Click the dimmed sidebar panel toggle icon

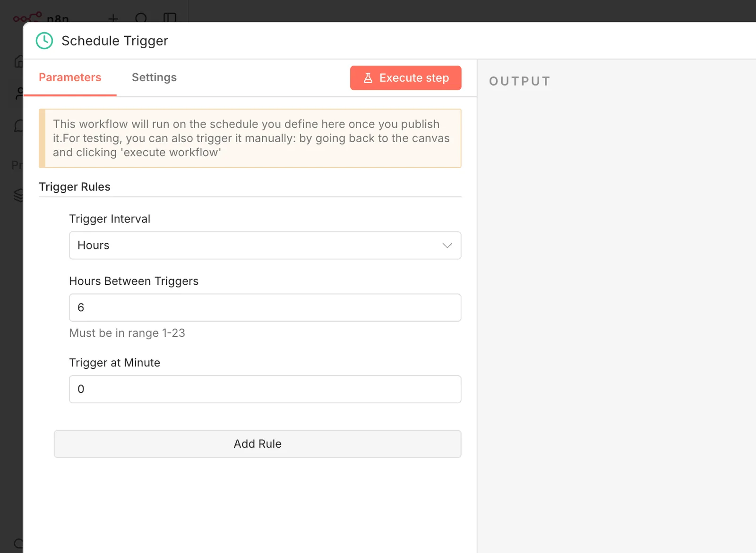170,18
